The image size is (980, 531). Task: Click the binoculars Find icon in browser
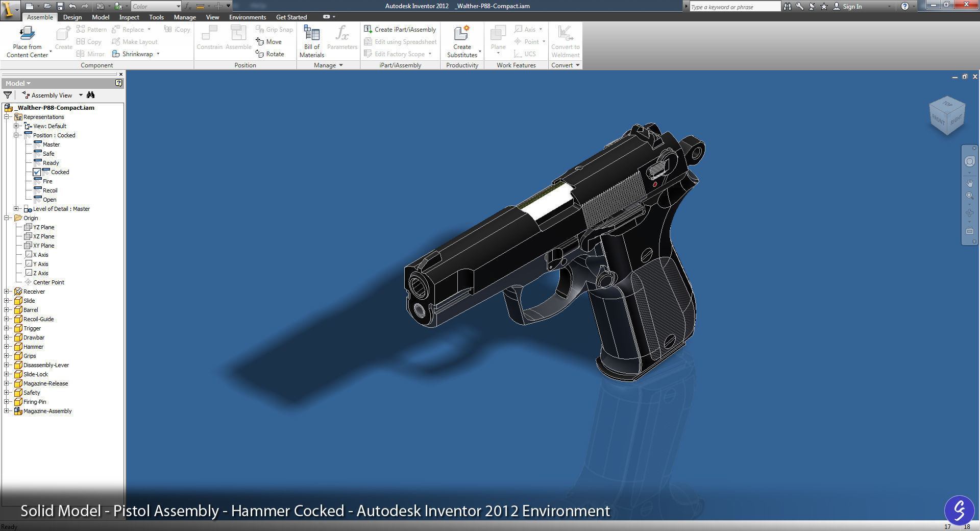point(90,95)
